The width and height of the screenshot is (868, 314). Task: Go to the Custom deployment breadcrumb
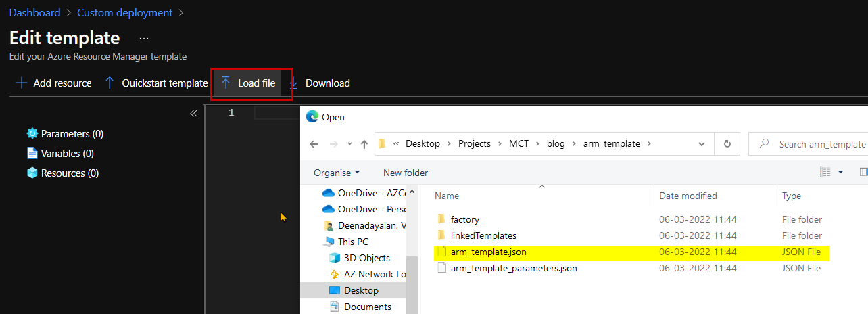click(125, 13)
